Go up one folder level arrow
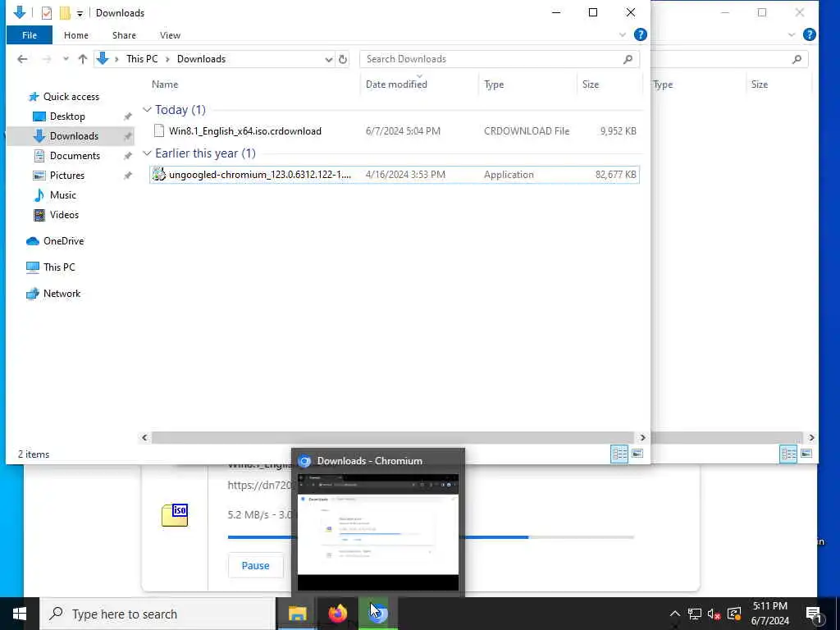The height and width of the screenshot is (630, 840). point(83,59)
